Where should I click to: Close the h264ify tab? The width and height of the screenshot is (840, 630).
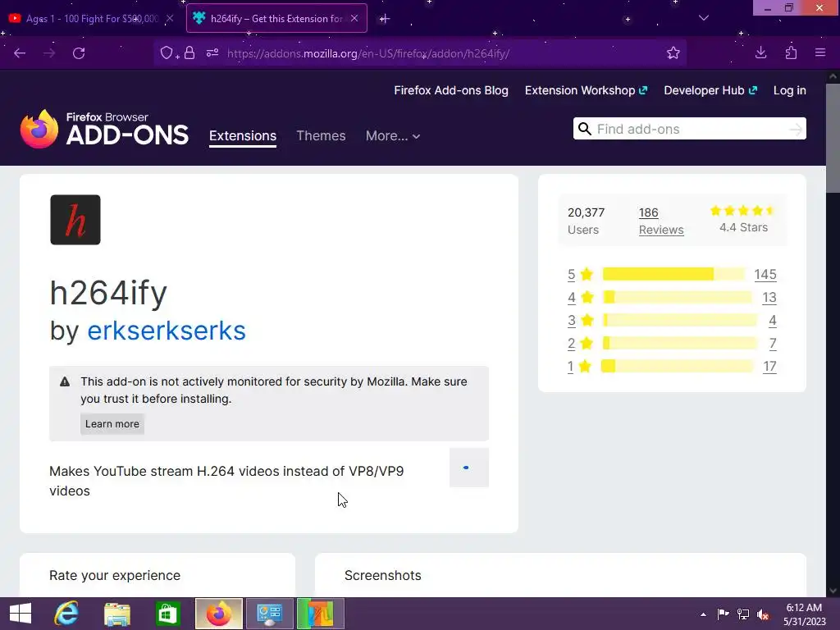pyautogui.click(x=354, y=18)
